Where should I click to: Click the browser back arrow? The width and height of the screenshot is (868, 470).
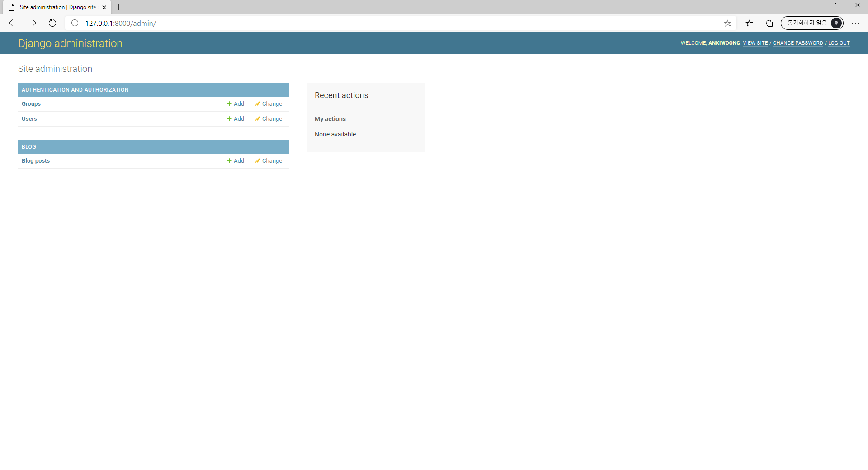tap(13, 23)
